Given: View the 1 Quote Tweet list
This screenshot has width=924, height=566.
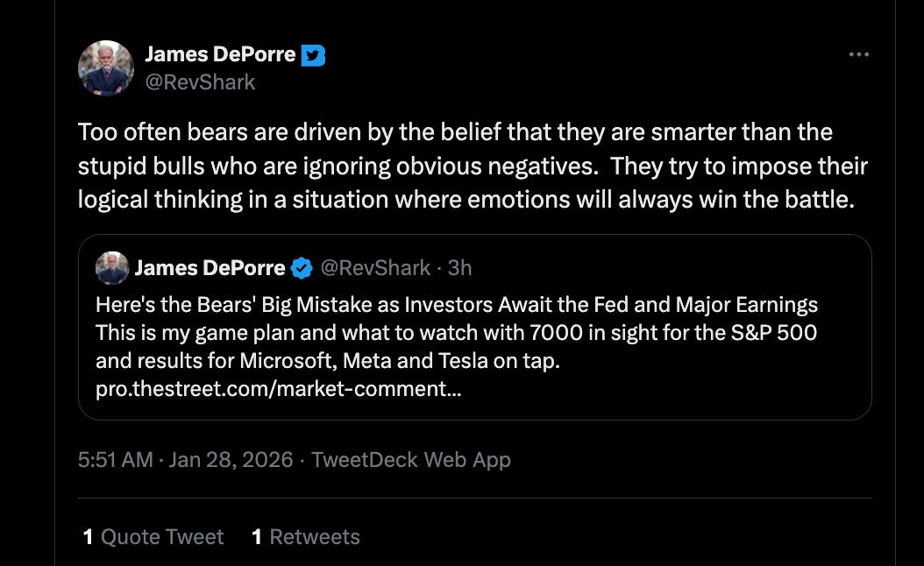Looking at the screenshot, I should [x=153, y=537].
